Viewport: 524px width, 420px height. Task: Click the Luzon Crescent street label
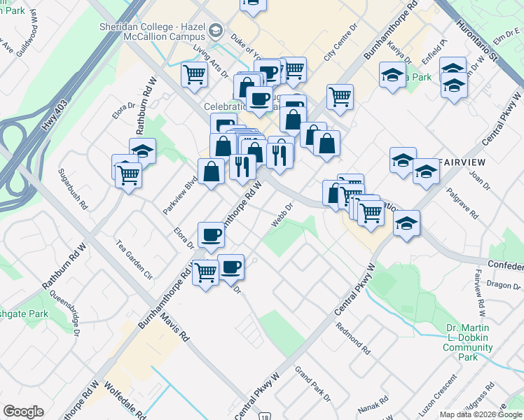point(438,395)
